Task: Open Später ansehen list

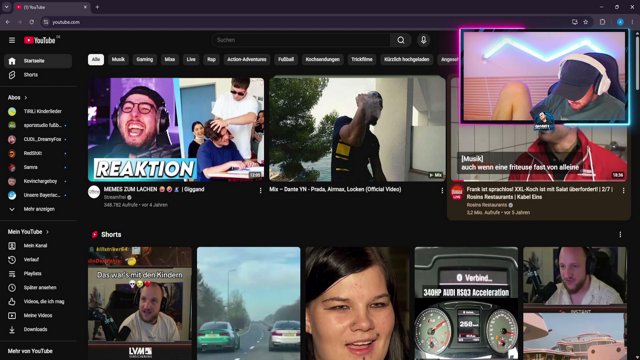Action: [38, 287]
